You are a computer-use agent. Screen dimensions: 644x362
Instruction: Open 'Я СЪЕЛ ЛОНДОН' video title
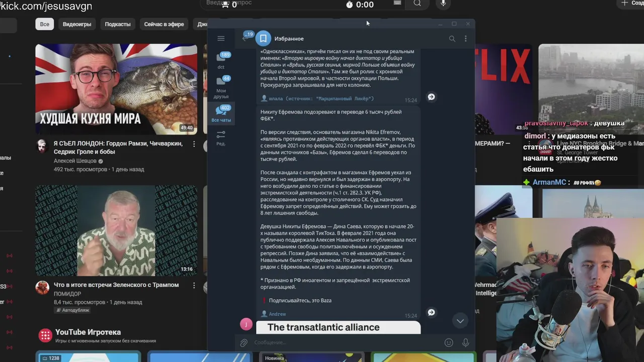pyautogui.click(x=119, y=148)
